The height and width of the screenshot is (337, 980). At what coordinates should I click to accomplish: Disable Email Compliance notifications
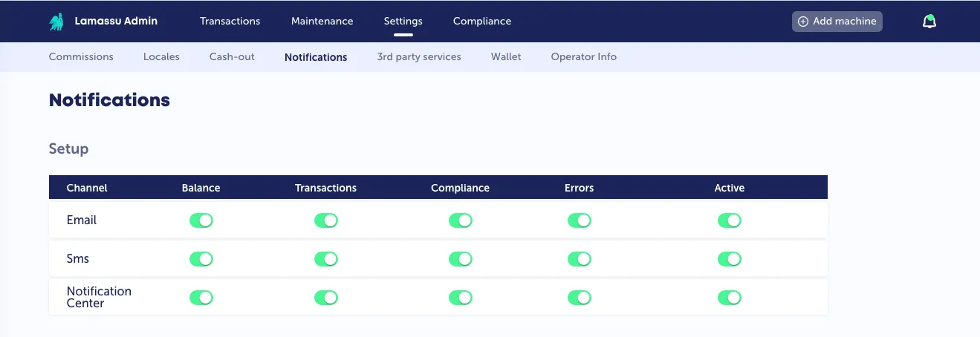[461, 220]
